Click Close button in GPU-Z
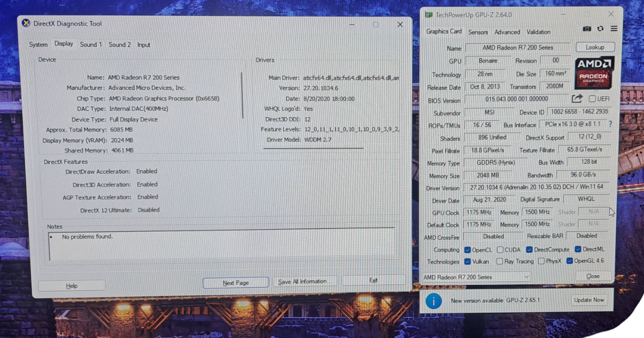 593,276
